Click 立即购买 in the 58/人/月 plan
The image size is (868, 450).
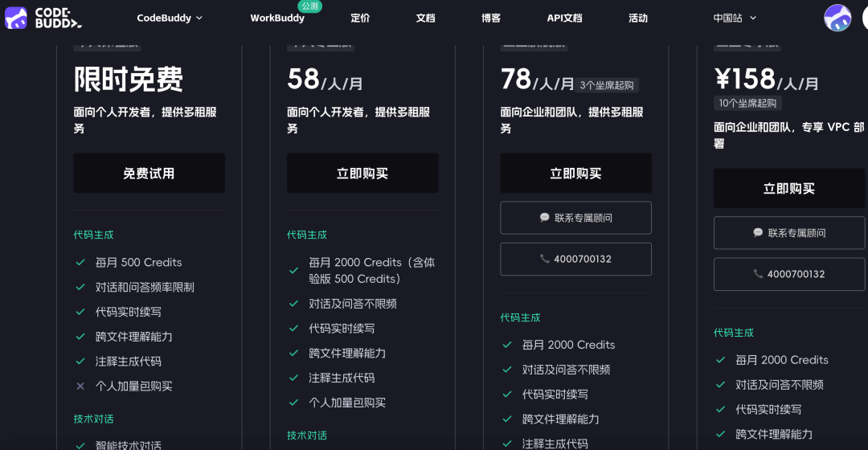362,174
